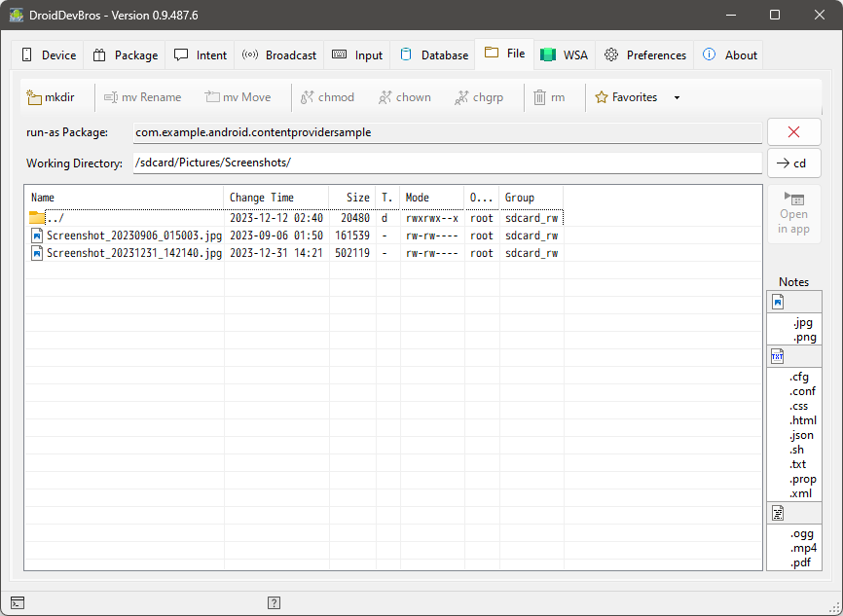This screenshot has height=616, width=843.
Task: Switch to the Package tab
Action: [x=126, y=54]
